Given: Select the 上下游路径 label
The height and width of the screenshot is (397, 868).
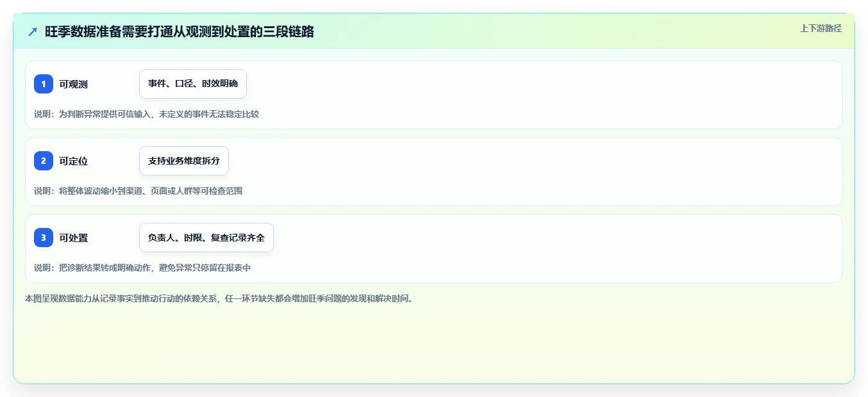Looking at the screenshot, I should pos(821,28).
